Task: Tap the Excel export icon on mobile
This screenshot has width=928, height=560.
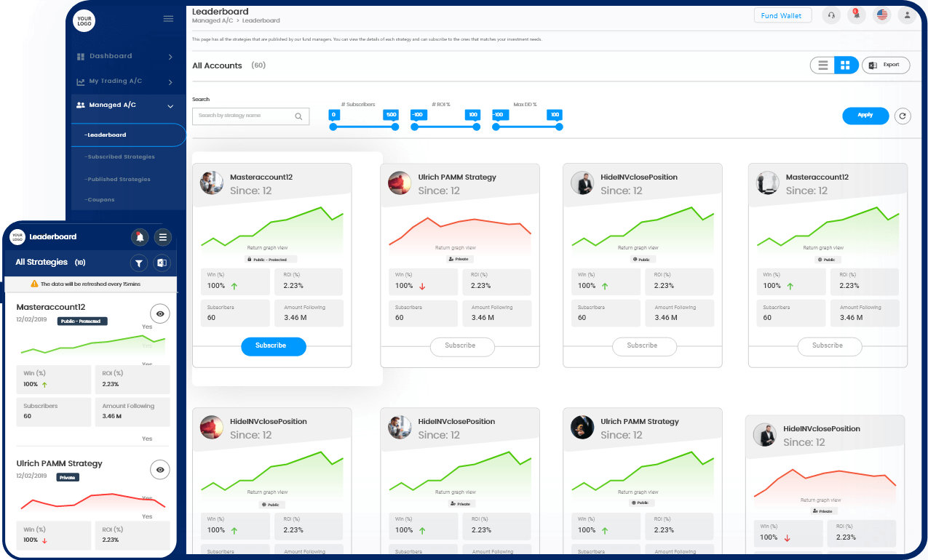Action: click(162, 263)
